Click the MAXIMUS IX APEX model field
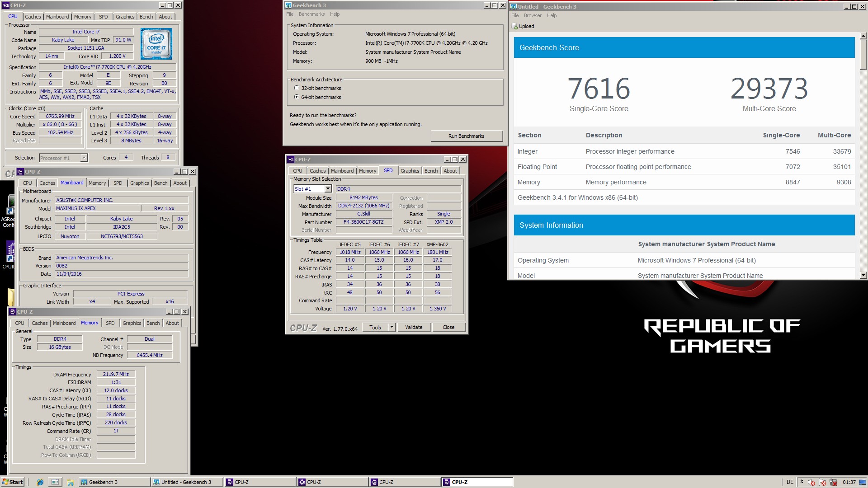Screen dimensions: 868x488 pyautogui.click(x=97, y=208)
